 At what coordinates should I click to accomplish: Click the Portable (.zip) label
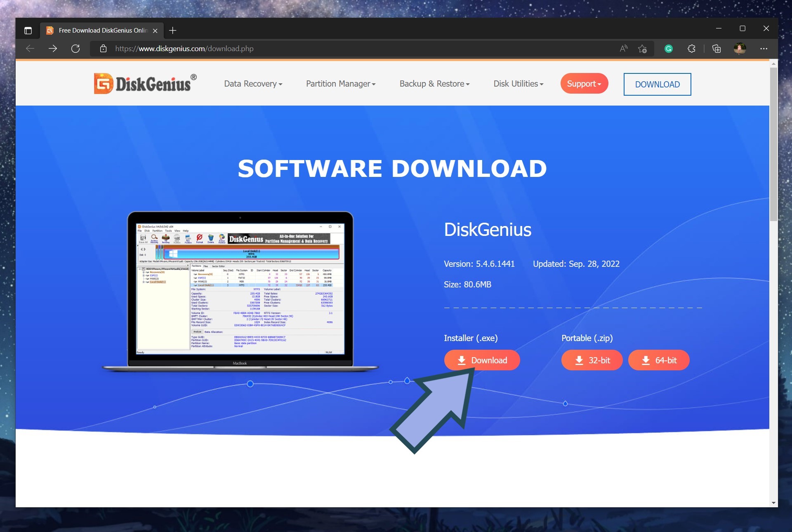click(x=587, y=338)
